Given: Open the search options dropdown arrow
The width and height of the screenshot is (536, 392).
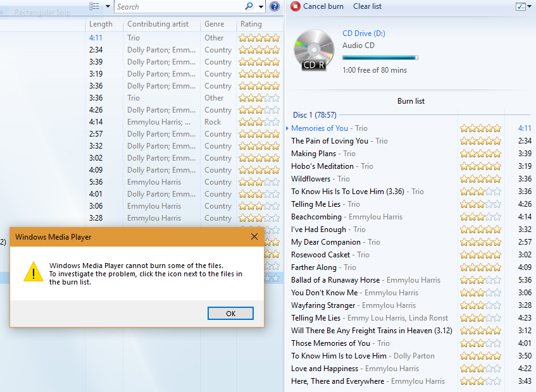Looking at the screenshot, I should (x=261, y=6).
